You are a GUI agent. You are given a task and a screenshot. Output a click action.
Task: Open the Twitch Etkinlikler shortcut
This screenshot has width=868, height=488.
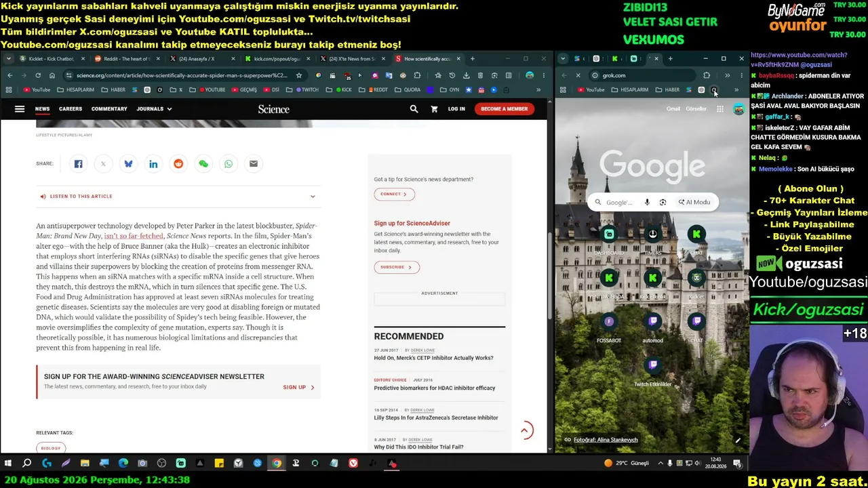653,370
